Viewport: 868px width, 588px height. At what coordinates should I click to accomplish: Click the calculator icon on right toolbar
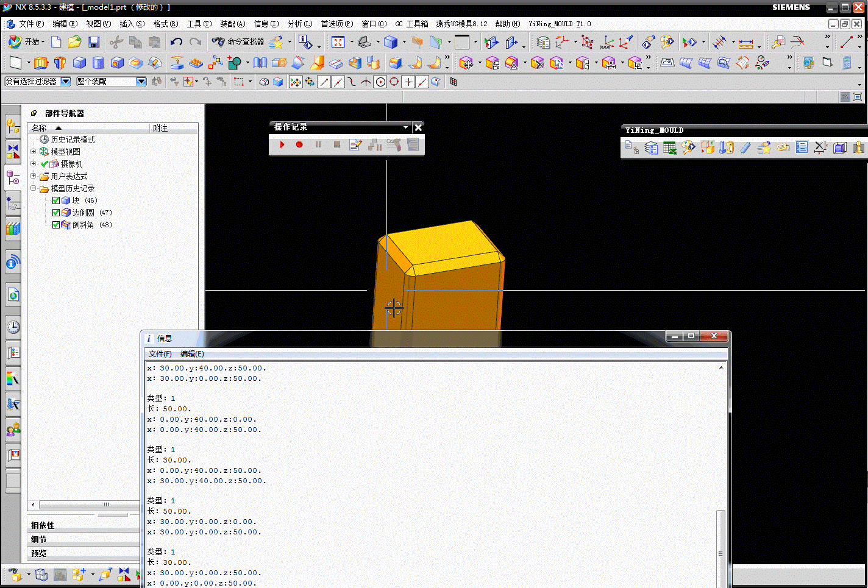click(x=846, y=63)
